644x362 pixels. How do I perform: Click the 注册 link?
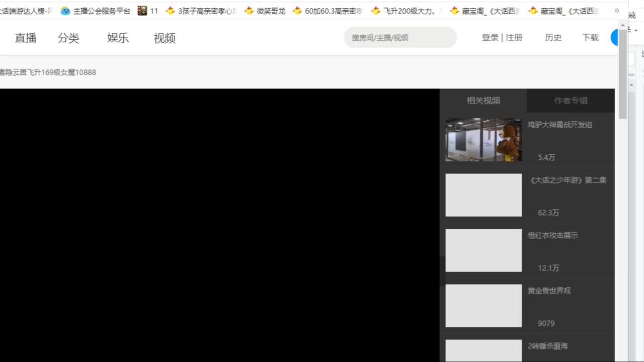514,38
